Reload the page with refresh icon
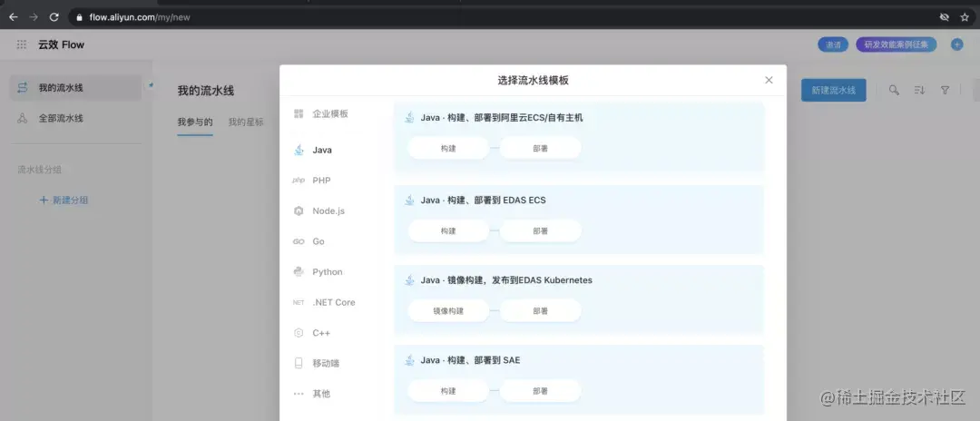The image size is (980, 421). 54,17
